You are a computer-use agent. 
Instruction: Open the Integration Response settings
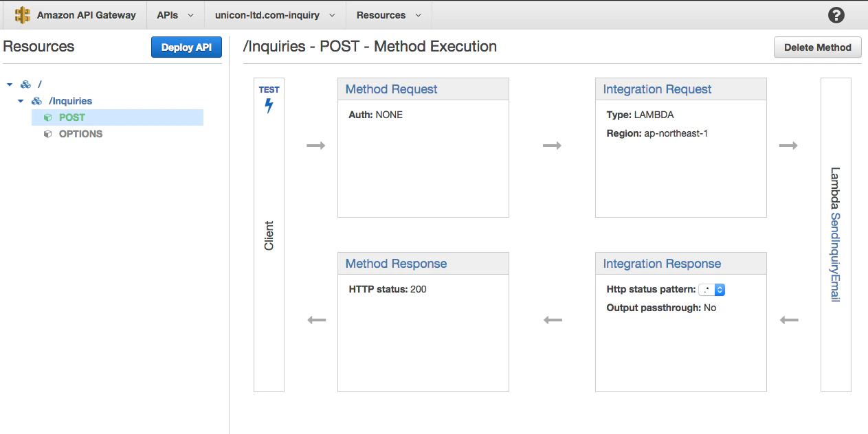(x=662, y=264)
